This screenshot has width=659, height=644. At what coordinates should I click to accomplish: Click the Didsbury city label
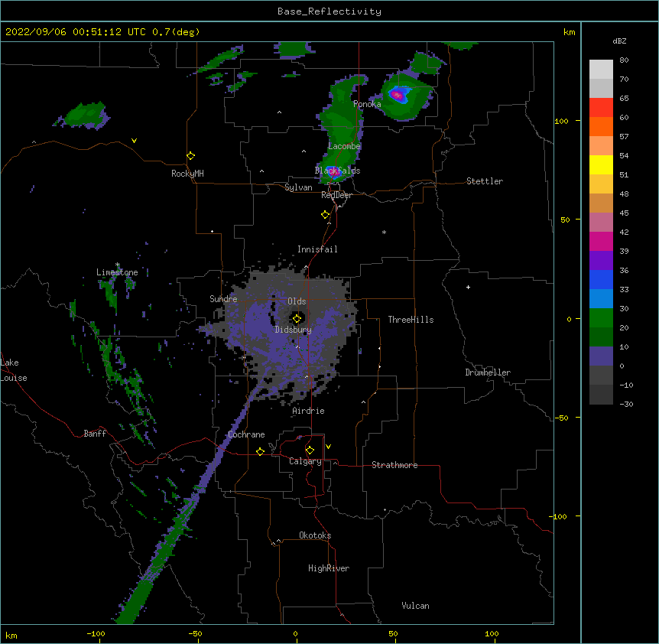pos(294,330)
